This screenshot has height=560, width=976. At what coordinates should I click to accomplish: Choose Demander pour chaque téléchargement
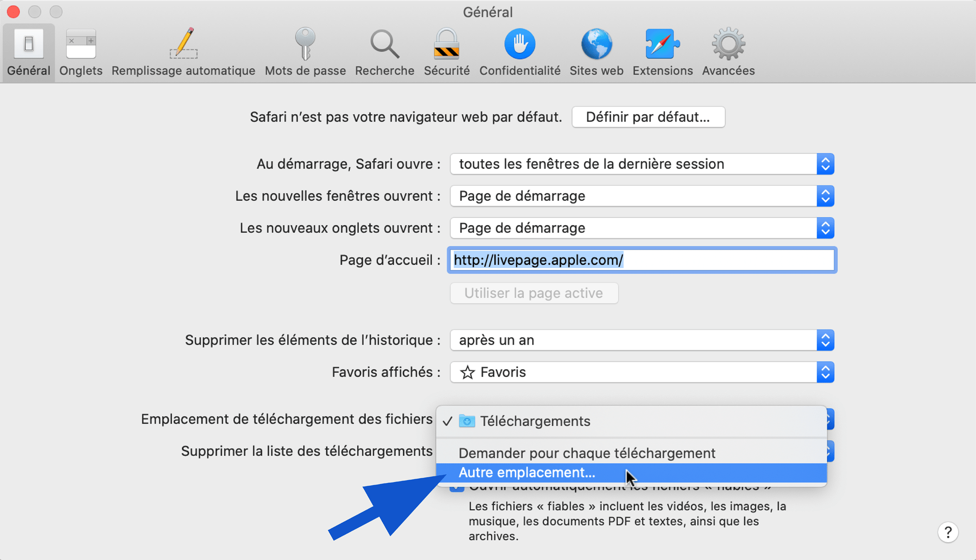point(631,453)
